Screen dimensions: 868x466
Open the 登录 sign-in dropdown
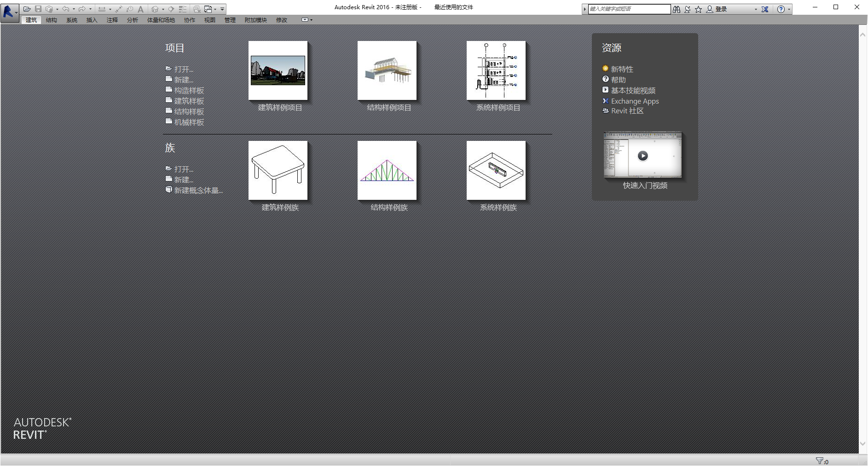point(756,9)
